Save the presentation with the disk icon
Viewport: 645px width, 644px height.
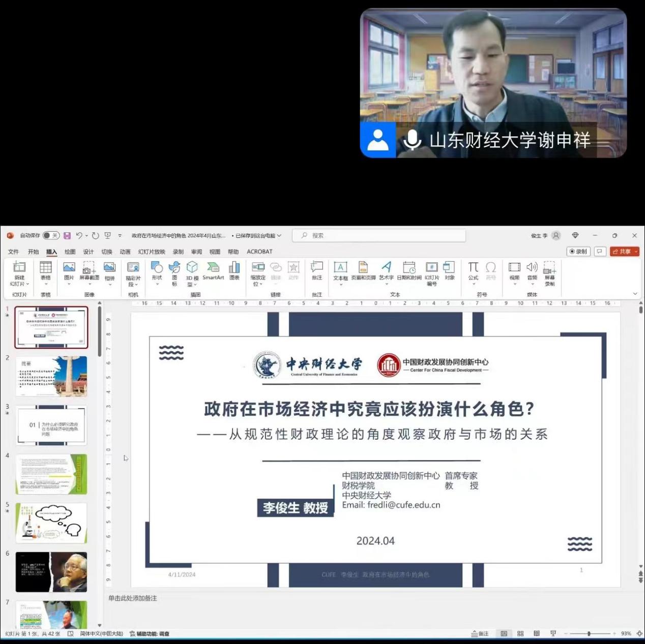[67, 236]
